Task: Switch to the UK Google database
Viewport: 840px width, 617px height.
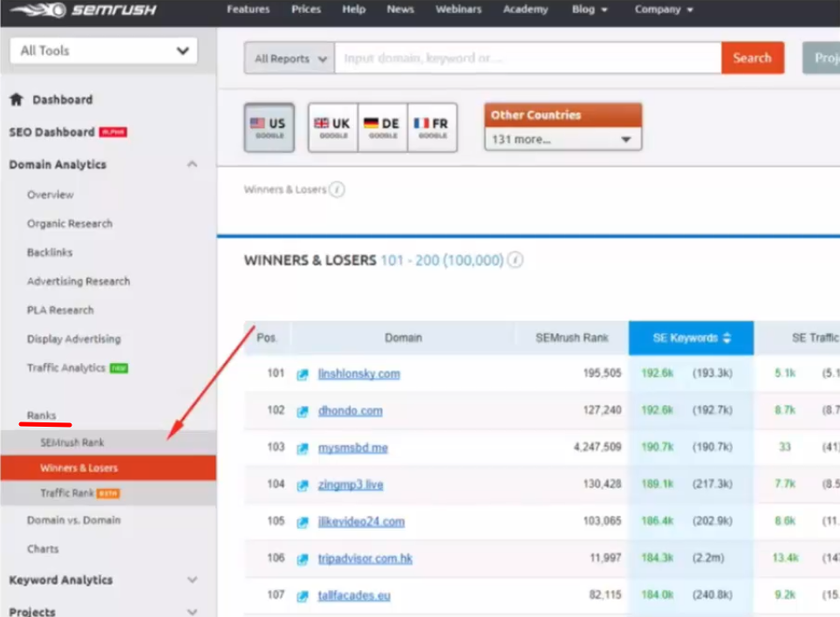Action: pos(332,127)
